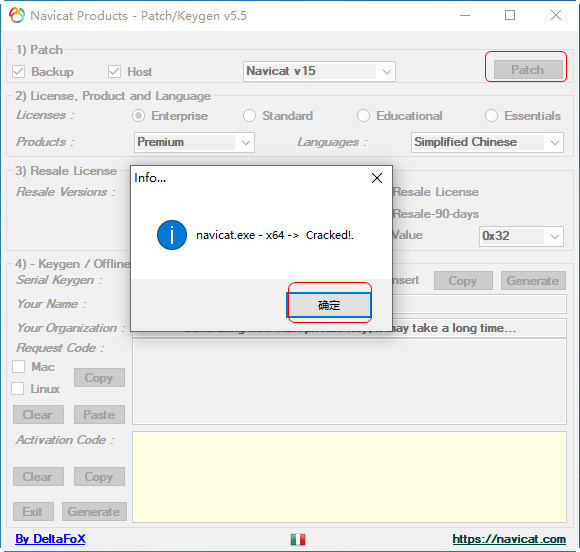Open the https://navicat.com link
The image size is (580, 552).
tap(509, 539)
